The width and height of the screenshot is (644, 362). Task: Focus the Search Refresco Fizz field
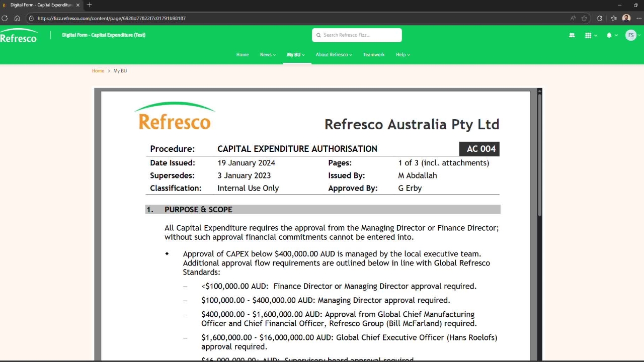[x=357, y=35]
